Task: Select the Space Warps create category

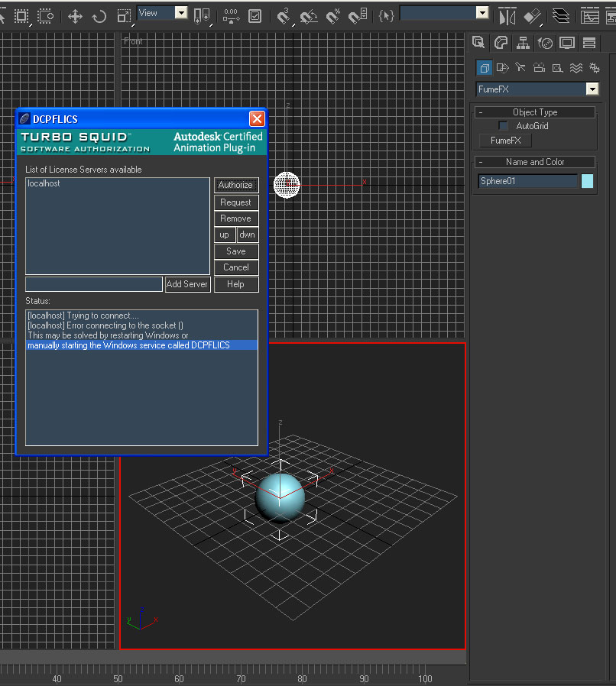Action: (576, 68)
